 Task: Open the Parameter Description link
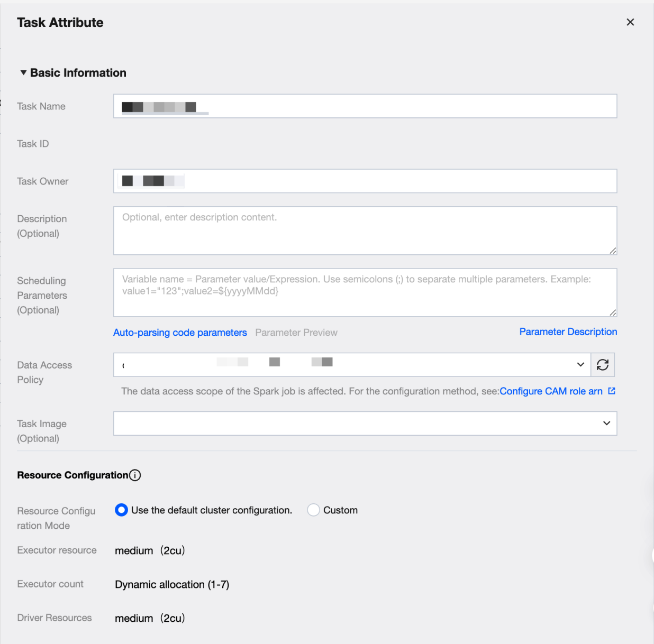(x=568, y=332)
